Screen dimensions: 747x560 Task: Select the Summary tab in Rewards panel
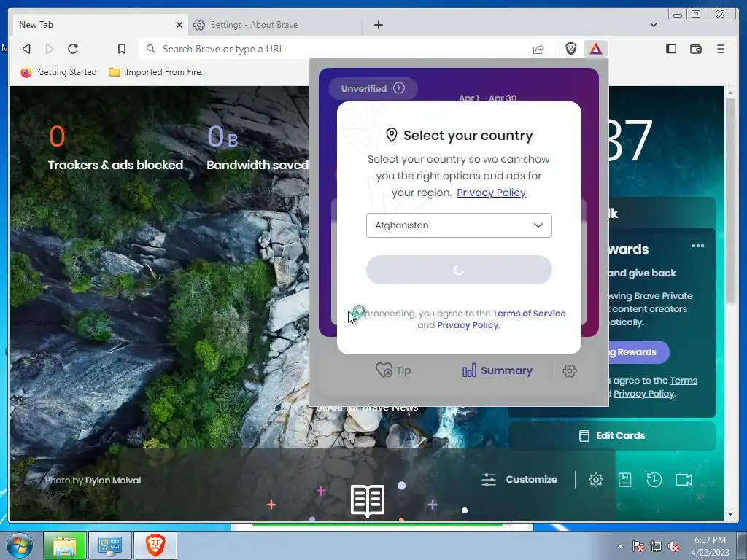(498, 370)
